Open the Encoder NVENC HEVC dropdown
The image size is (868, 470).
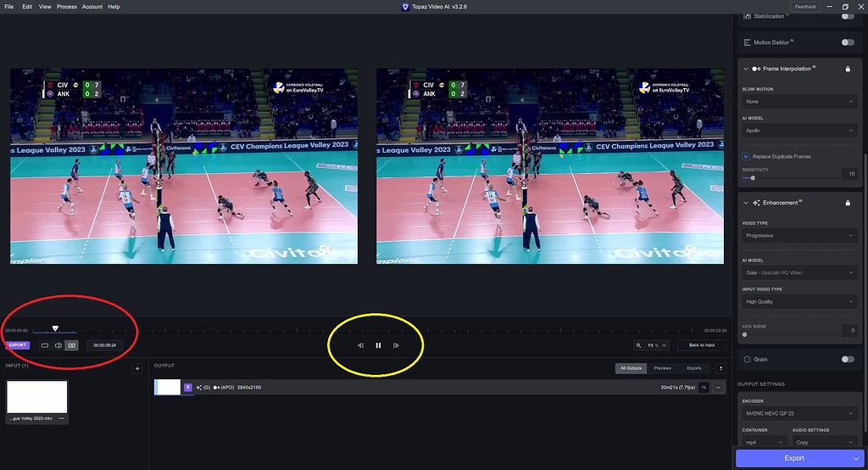click(x=799, y=413)
